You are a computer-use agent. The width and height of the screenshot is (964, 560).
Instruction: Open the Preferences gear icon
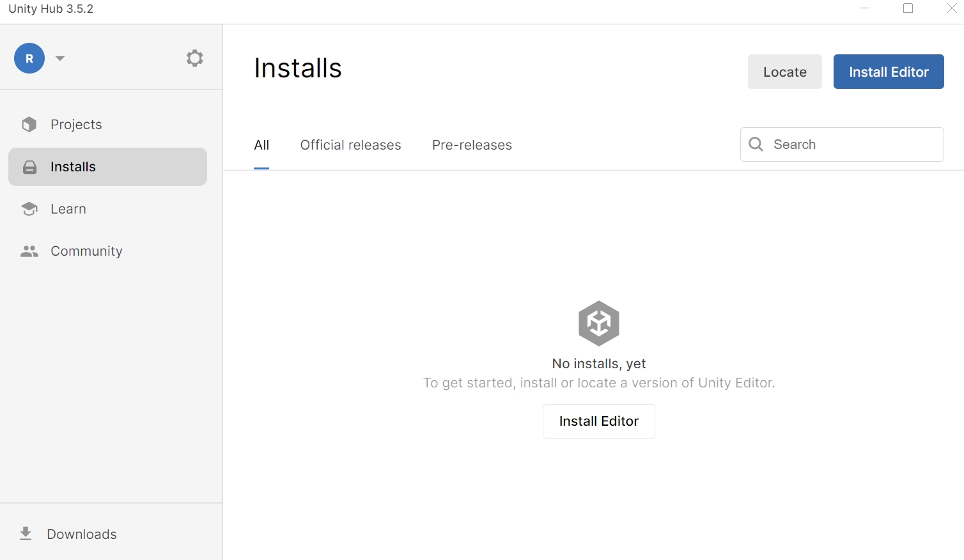(195, 58)
